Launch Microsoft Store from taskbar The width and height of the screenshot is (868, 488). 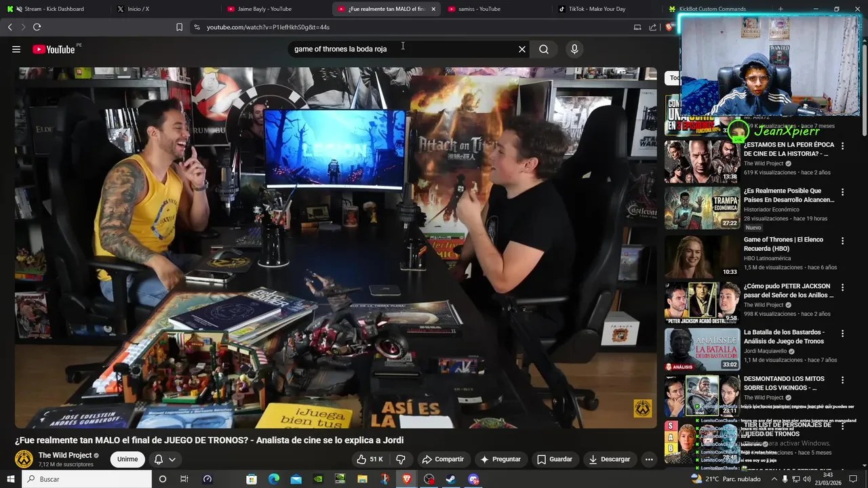coord(252,479)
